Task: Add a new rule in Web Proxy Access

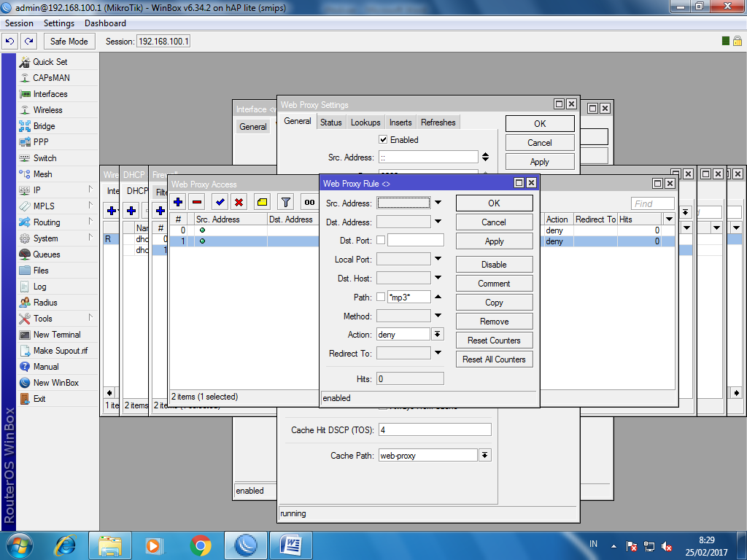Action: 178,203
